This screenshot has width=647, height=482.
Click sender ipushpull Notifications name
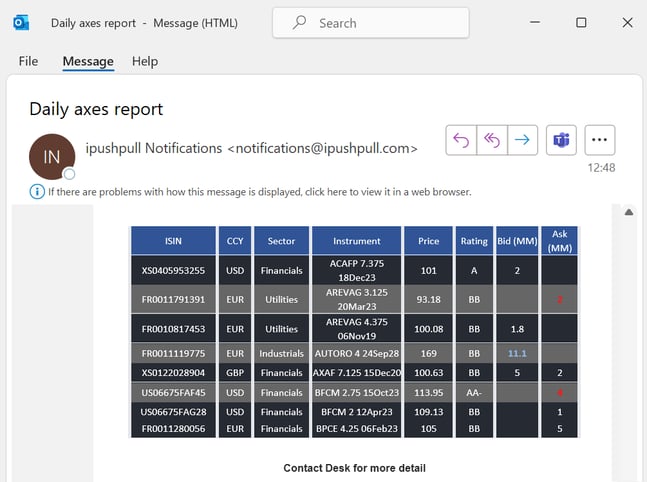pos(154,148)
